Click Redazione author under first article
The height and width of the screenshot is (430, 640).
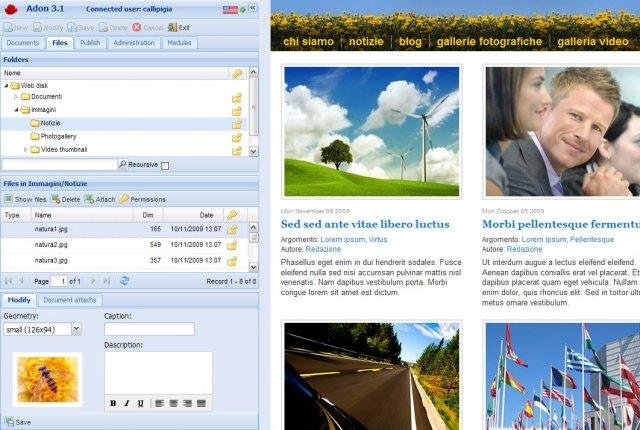coord(323,249)
